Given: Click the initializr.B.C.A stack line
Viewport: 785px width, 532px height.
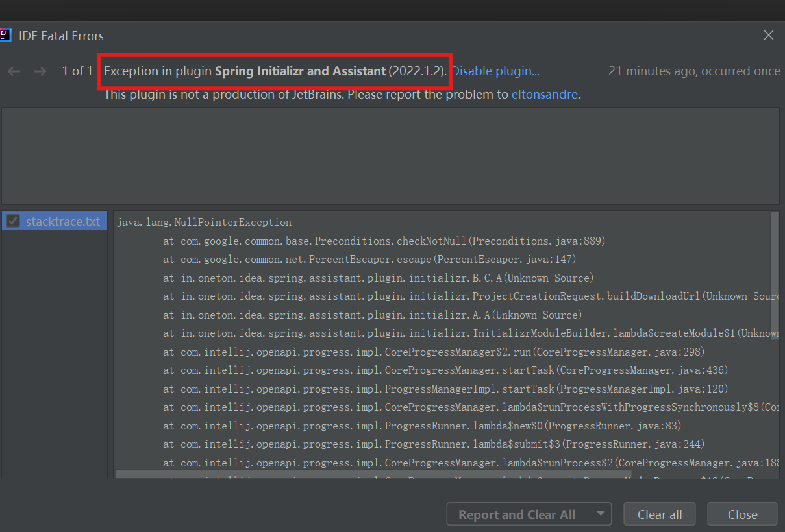Looking at the screenshot, I should tap(378, 278).
